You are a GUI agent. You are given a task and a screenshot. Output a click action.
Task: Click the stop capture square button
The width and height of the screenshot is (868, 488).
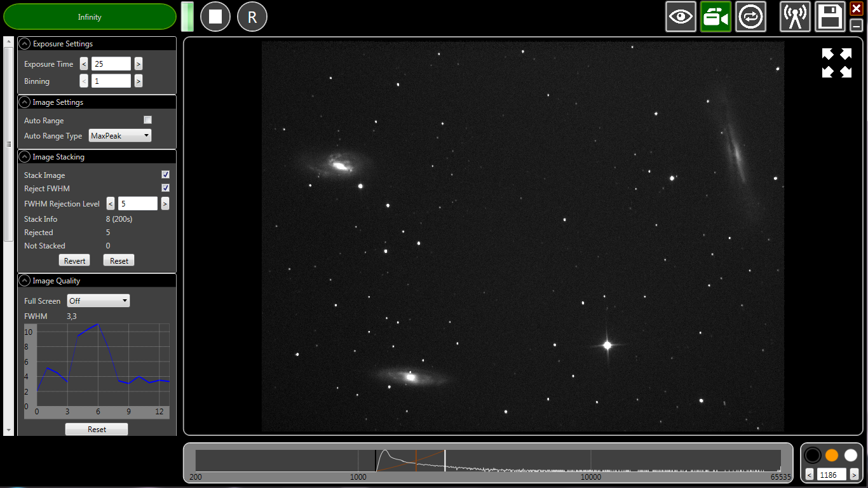coord(215,17)
